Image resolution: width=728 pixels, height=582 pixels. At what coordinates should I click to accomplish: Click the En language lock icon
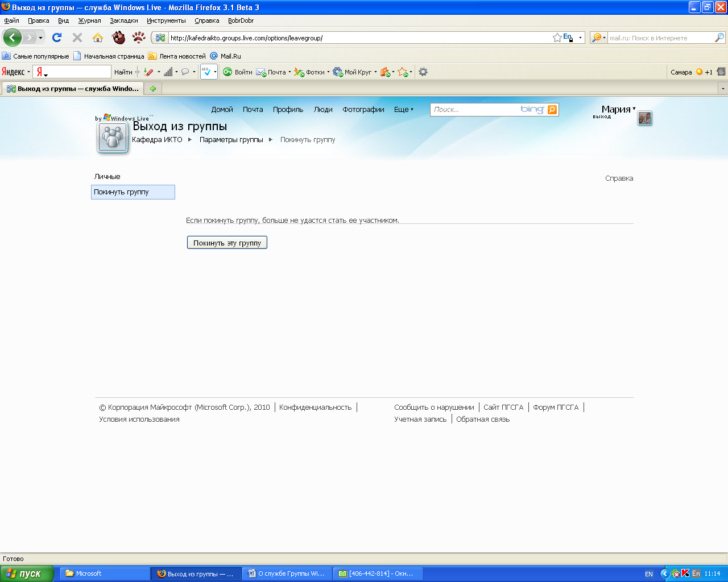pyautogui.click(x=568, y=38)
